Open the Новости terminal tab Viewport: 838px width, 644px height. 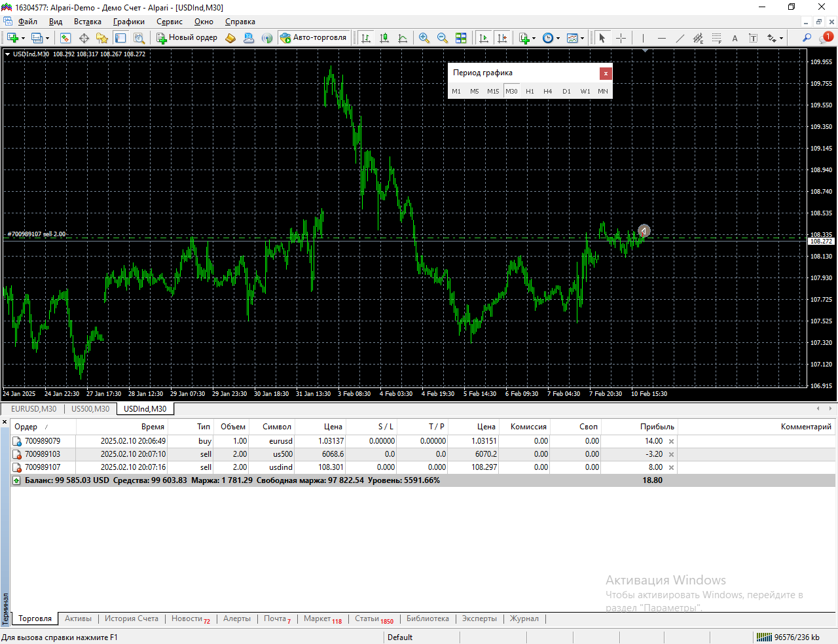(x=191, y=618)
